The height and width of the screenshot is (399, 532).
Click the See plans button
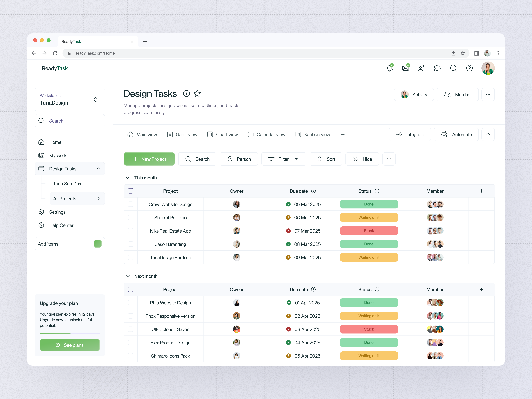point(70,345)
